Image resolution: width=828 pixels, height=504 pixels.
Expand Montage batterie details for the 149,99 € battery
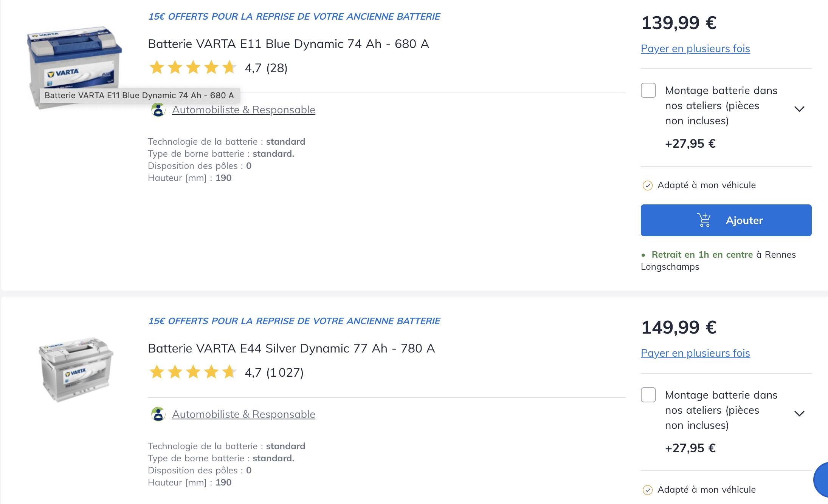click(799, 414)
